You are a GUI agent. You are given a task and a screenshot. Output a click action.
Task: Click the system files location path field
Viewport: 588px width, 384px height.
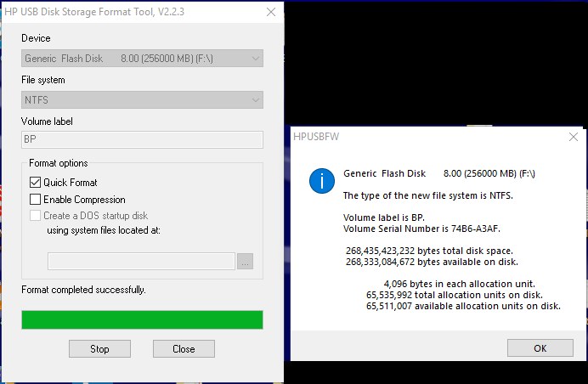141,261
